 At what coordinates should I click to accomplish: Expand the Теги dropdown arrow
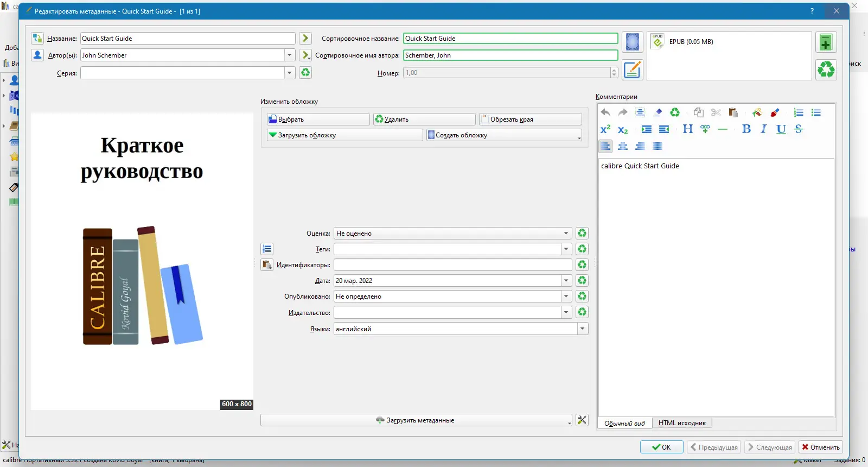click(x=566, y=249)
